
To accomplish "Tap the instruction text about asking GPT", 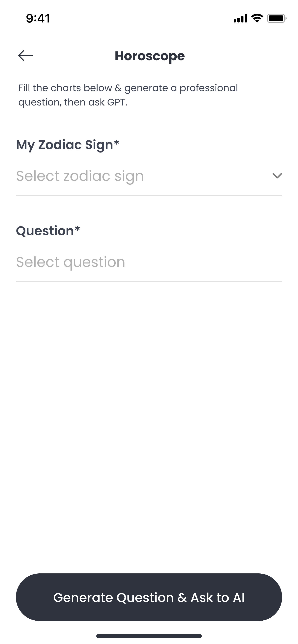I will [128, 95].
